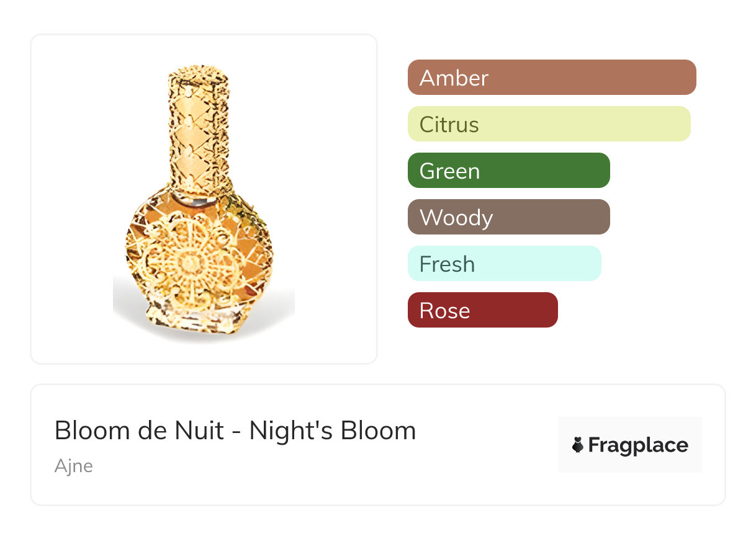
Task: Click the Woody accord bar
Action: 508,217
